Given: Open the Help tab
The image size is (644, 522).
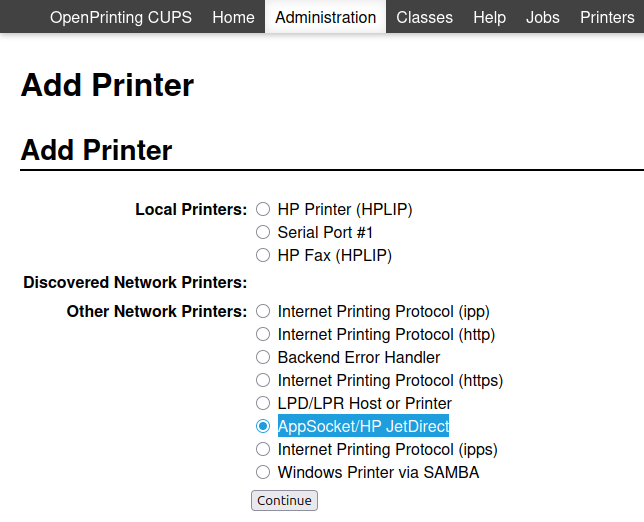Looking at the screenshot, I should click(489, 17).
